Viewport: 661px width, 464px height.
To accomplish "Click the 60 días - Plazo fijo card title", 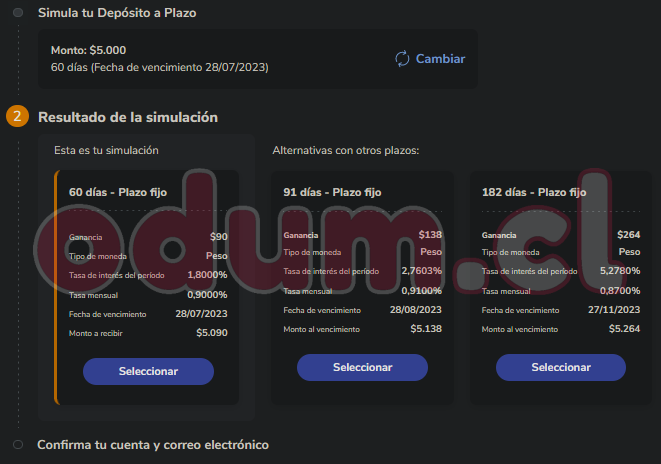I will (118, 193).
